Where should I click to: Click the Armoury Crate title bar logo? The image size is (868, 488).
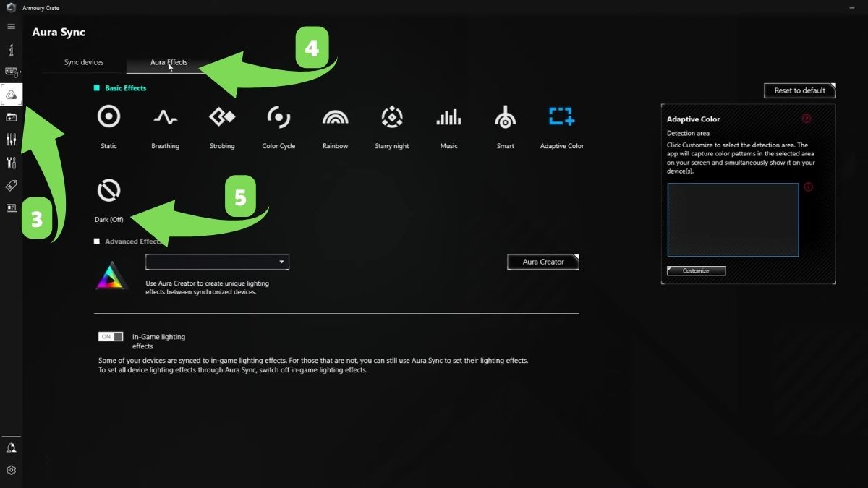pos(11,7)
